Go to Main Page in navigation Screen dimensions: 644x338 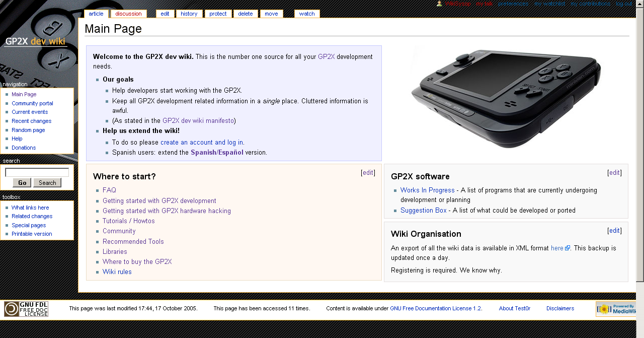[x=24, y=94]
